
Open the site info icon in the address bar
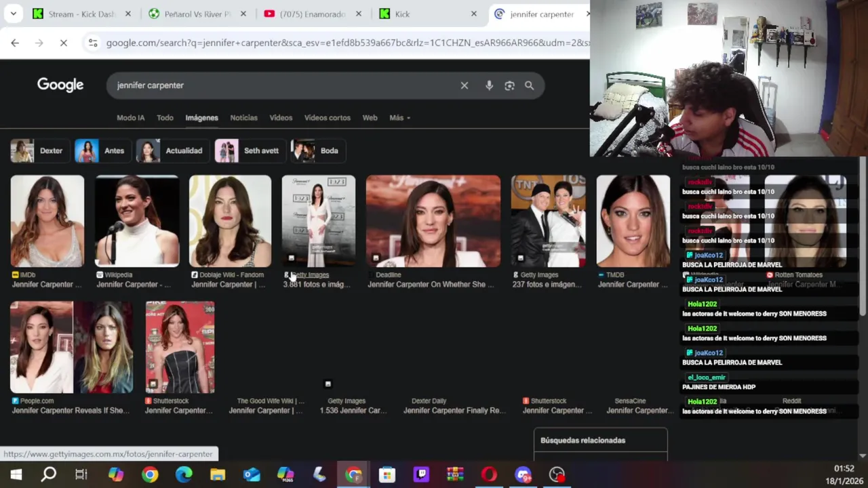tap(93, 43)
